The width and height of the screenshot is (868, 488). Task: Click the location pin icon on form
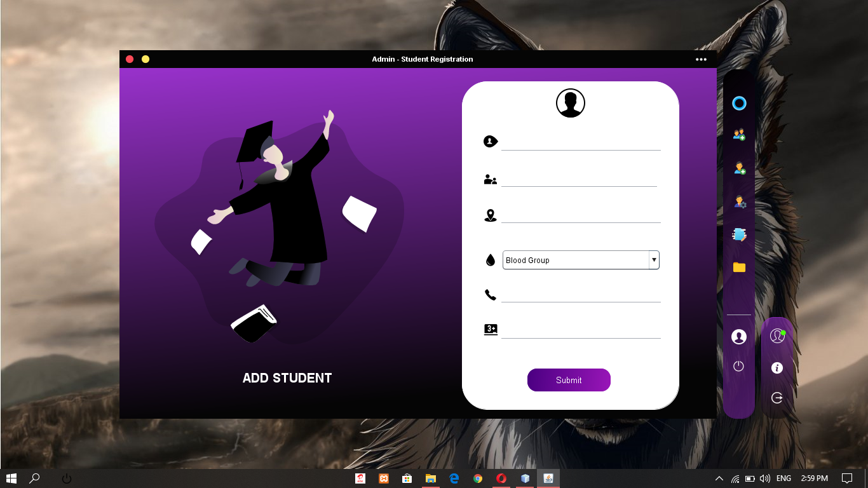[x=489, y=215]
